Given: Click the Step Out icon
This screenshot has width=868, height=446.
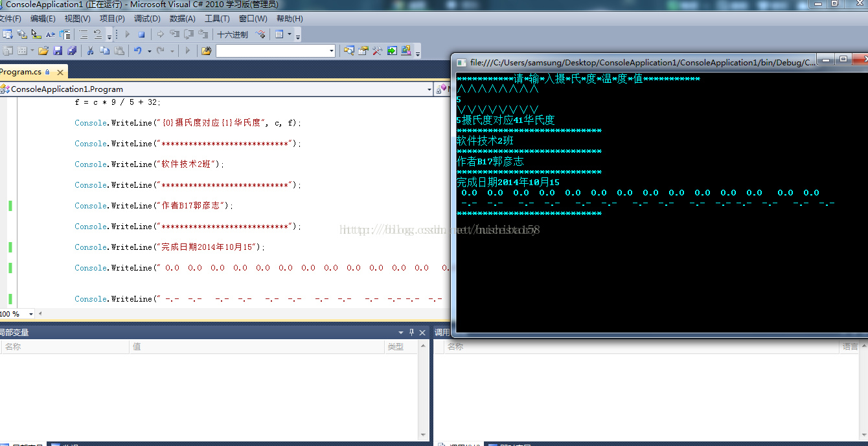Looking at the screenshot, I should (x=203, y=34).
